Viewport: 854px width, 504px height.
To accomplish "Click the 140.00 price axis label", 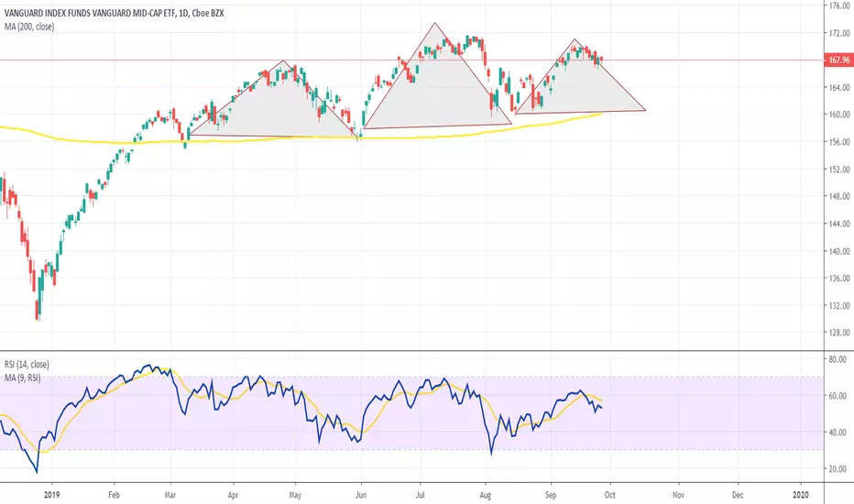I will pyautogui.click(x=838, y=251).
